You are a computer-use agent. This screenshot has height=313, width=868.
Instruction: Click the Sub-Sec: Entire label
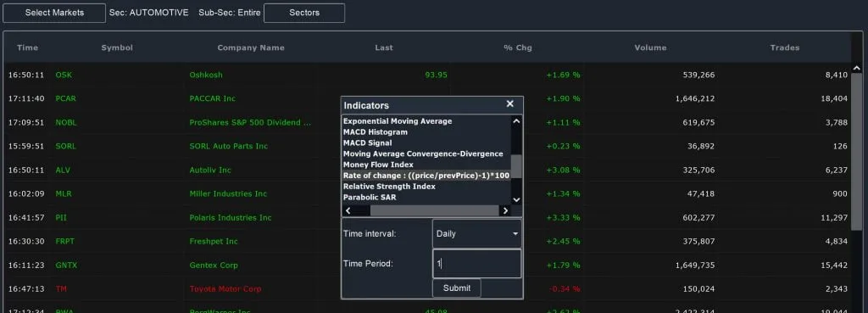coord(229,13)
